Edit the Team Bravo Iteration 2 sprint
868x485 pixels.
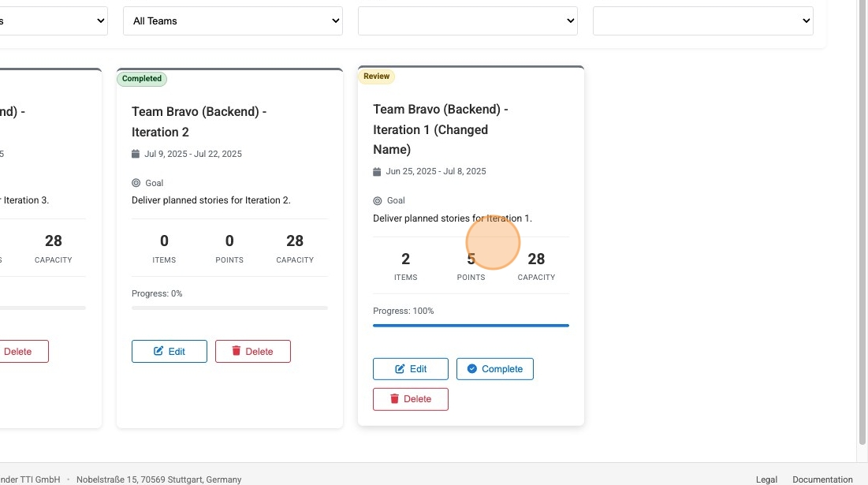(x=169, y=351)
